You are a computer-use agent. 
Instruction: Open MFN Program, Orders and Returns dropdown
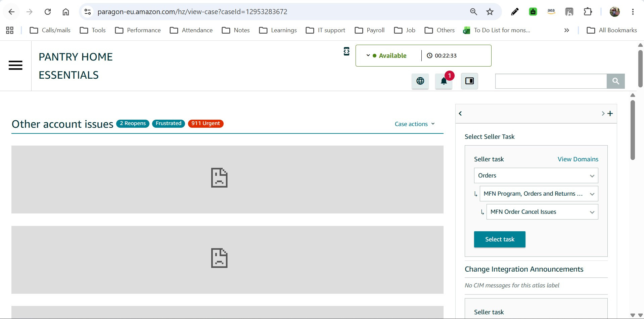539,194
